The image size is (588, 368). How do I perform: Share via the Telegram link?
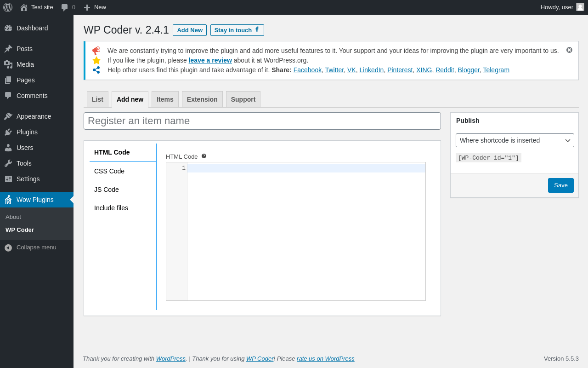coord(496,70)
